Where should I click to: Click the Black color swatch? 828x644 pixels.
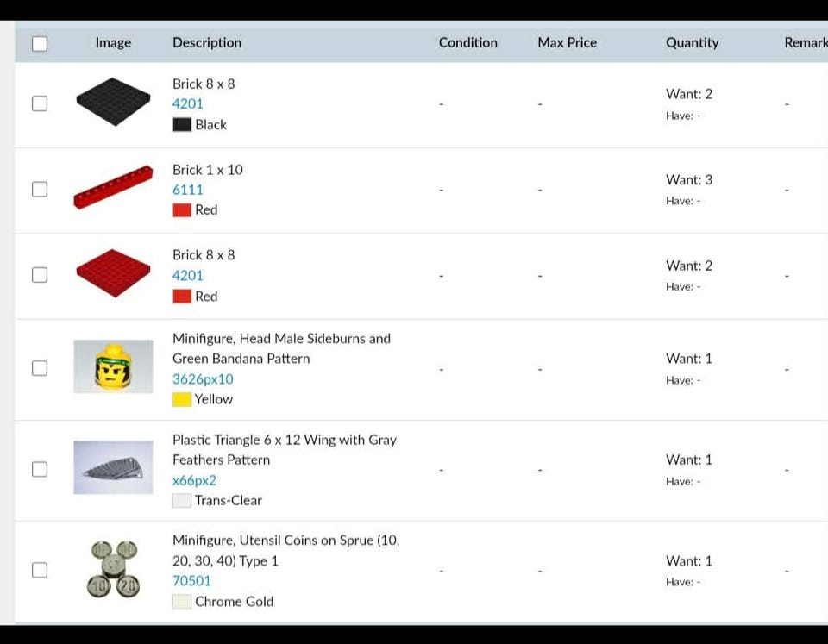182,125
